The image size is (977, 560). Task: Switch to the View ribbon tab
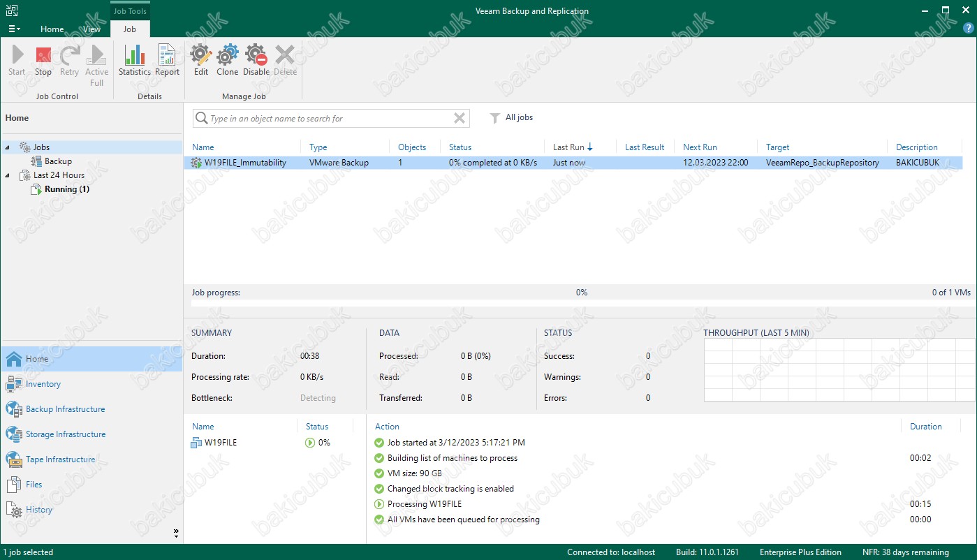91,29
